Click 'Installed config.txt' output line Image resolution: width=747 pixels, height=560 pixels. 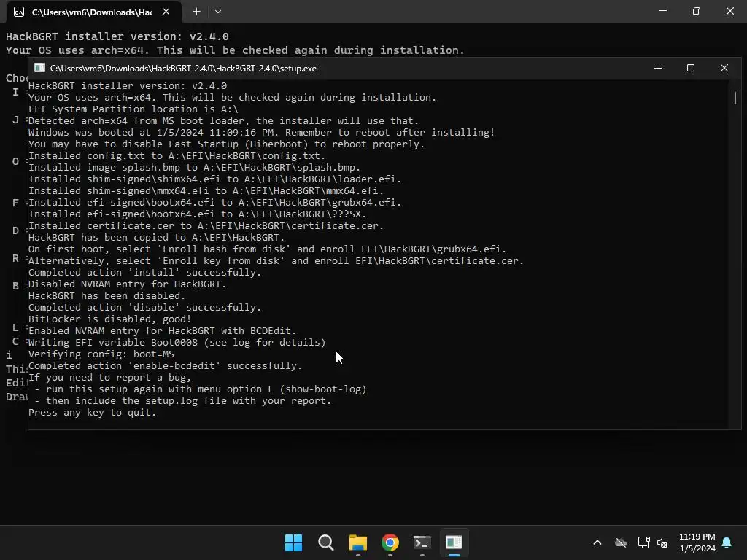(x=177, y=156)
